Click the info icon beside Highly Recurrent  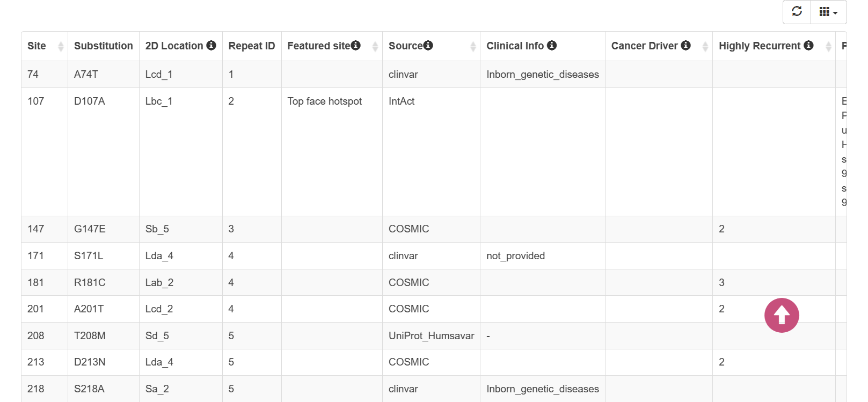(808, 46)
